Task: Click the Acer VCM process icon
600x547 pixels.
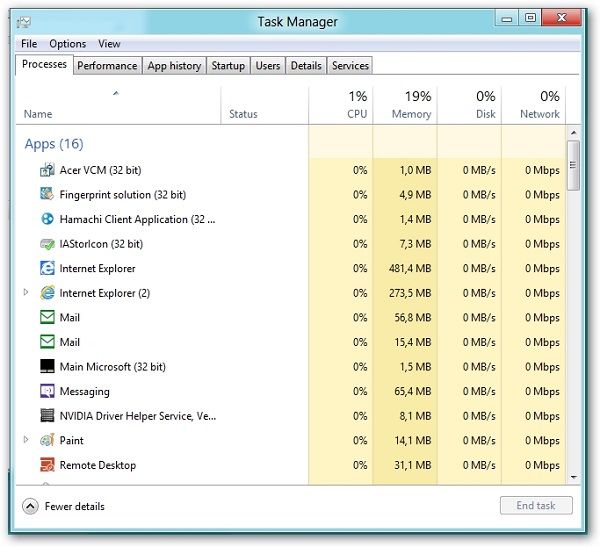Action: click(47, 171)
